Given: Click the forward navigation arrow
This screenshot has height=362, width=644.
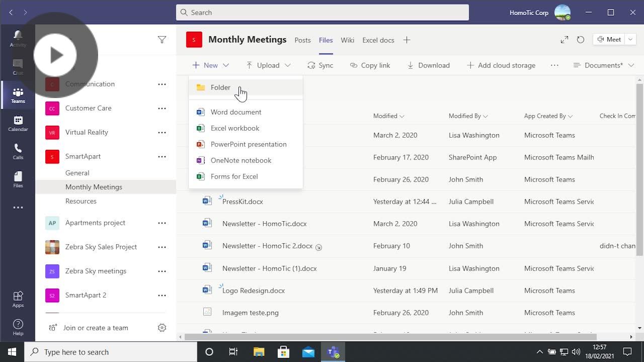Looking at the screenshot, I should [x=25, y=12].
